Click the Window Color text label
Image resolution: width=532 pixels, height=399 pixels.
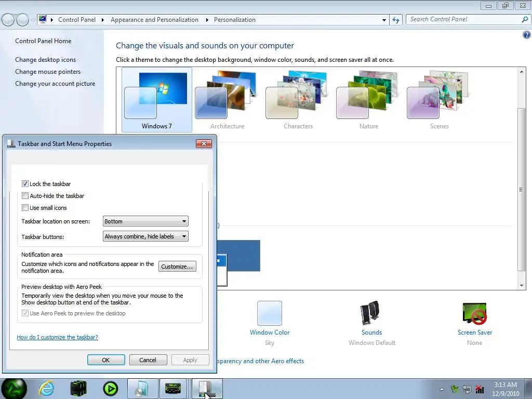270,332
